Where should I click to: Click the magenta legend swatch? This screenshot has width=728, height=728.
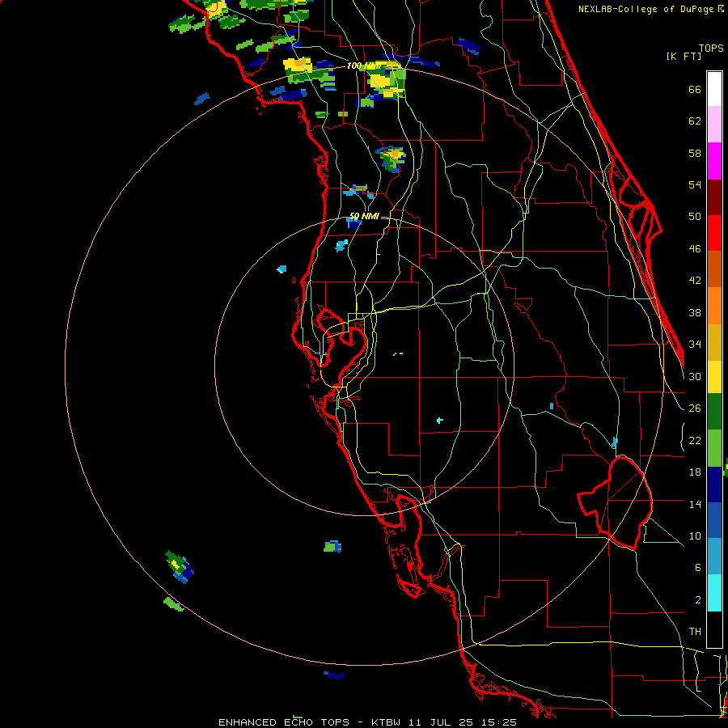(x=714, y=161)
